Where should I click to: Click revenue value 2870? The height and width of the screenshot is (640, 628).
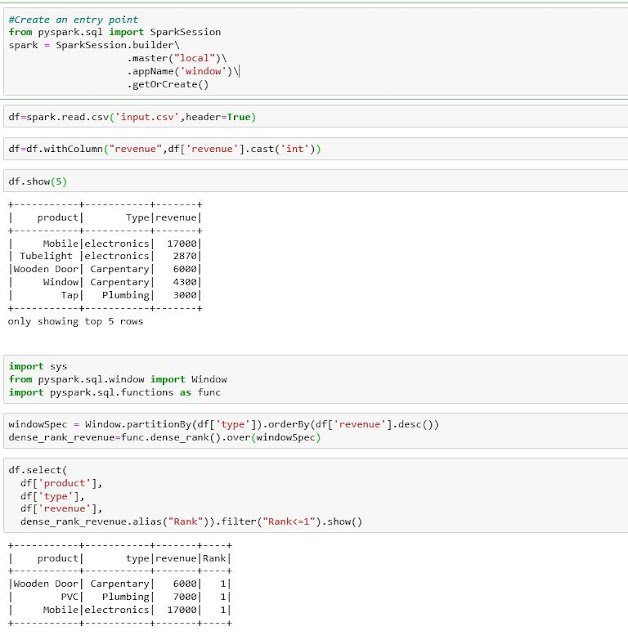pos(185,256)
